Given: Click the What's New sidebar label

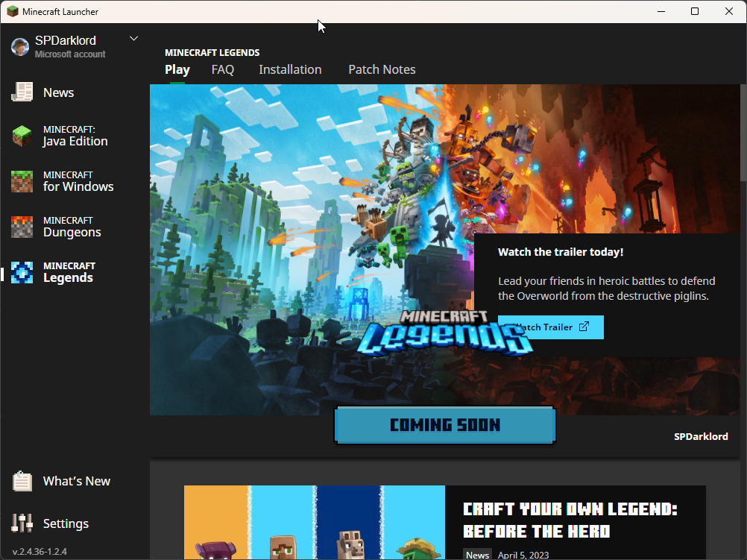Looking at the screenshot, I should pos(77,481).
